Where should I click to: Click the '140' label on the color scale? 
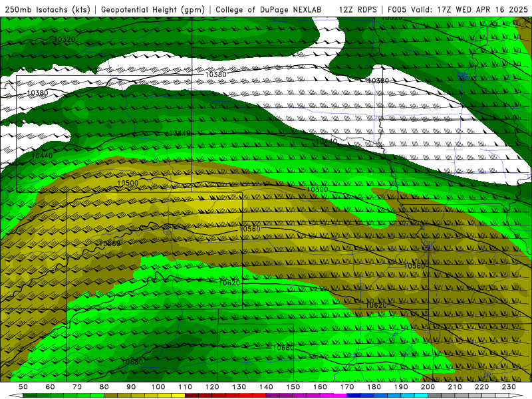pos(266,387)
